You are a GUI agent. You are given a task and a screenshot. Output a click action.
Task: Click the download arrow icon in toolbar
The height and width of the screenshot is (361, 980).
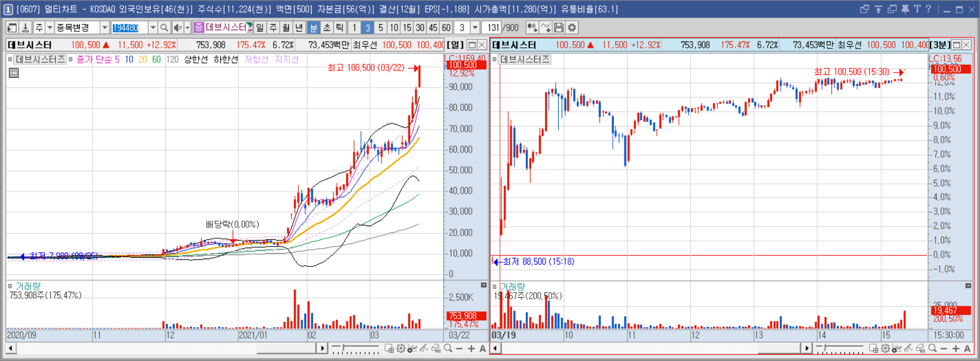(x=25, y=28)
